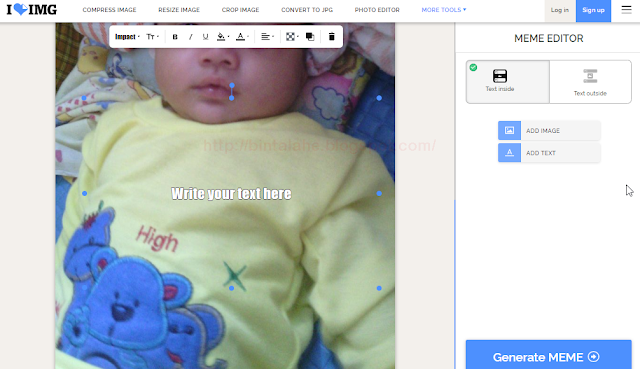
Task: Toggle bold formatting
Action: click(x=175, y=37)
